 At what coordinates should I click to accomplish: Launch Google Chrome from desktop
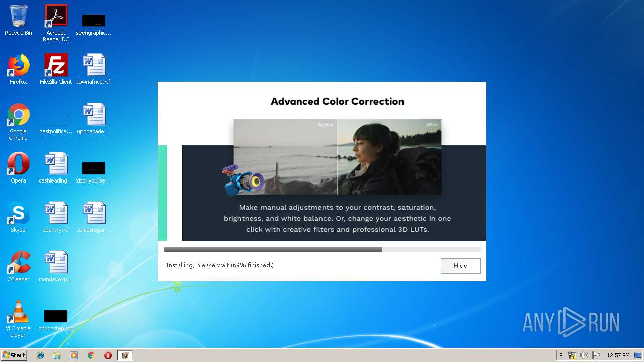pos(18,122)
